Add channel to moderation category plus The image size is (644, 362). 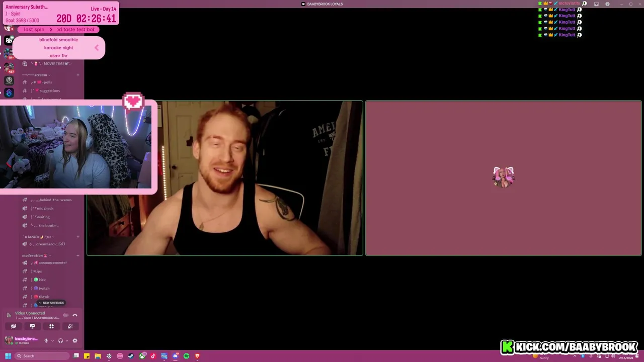pyautogui.click(x=78, y=255)
